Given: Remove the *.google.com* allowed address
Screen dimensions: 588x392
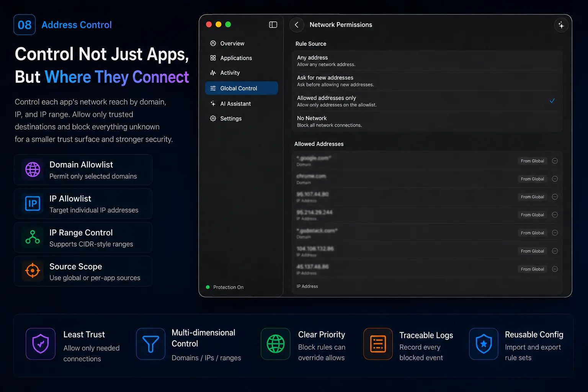Looking at the screenshot, I should (x=555, y=161).
